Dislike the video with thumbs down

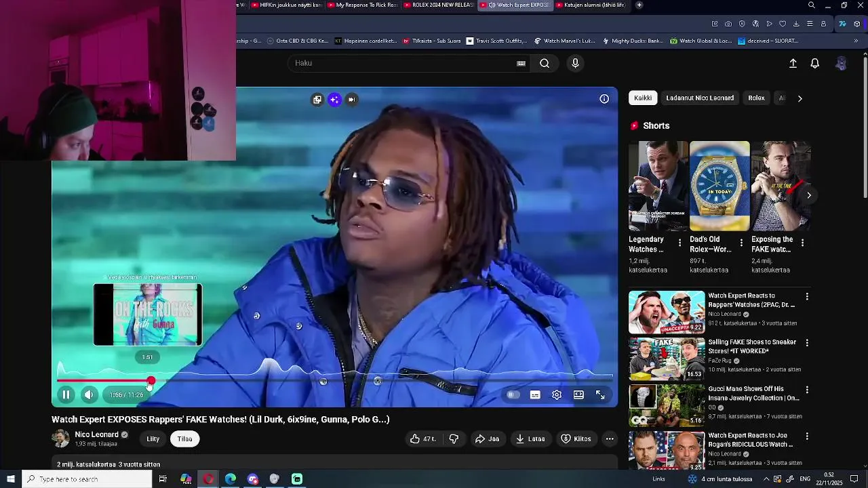[454, 439]
